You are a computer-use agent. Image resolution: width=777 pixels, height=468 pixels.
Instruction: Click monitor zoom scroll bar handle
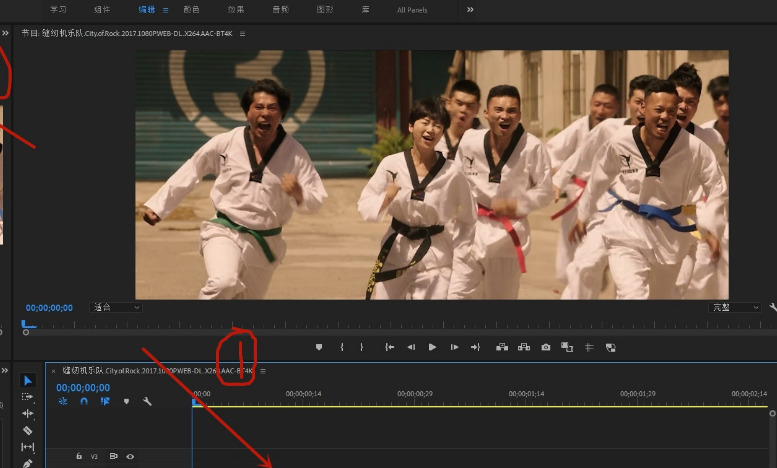point(26,333)
